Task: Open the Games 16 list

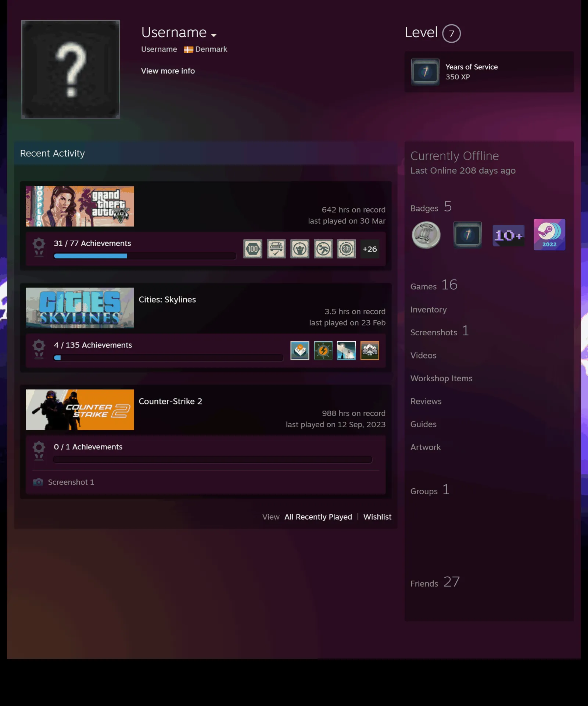Action: click(x=434, y=286)
